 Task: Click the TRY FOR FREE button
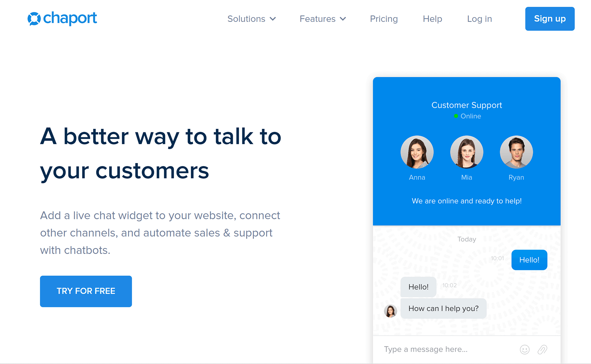point(86,290)
